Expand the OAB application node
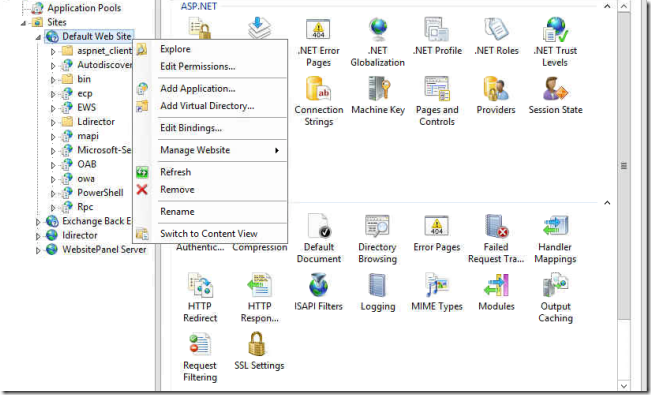 pyautogui.click(x=53, y=165)
